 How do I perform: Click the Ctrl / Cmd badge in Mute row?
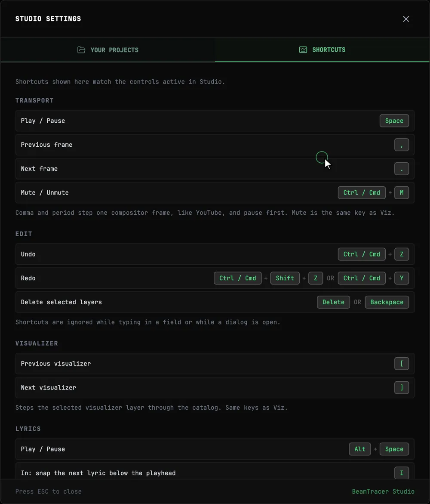click(362, 193)
